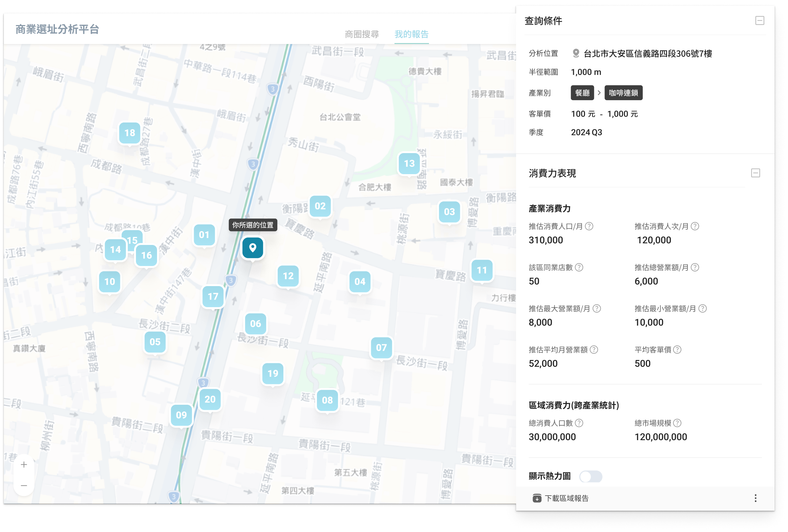Select map marker 16
788x532 pixels.
[x=146, y=255]
